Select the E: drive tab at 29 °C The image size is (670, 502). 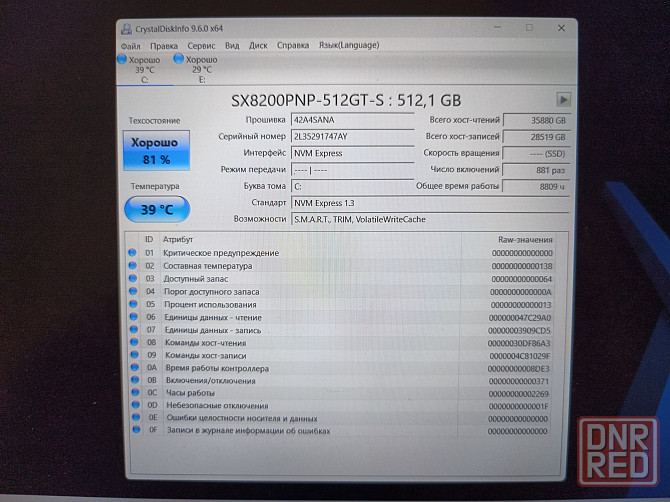point(201,70)
